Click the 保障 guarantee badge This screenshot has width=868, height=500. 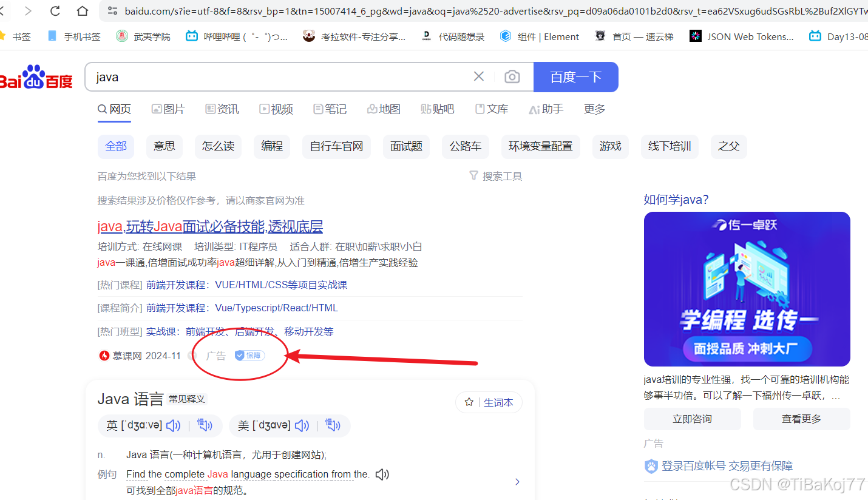coord(249,356)
